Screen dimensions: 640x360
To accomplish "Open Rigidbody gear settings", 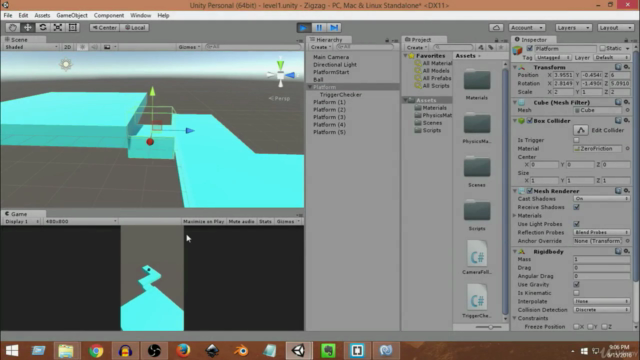I will (627, 251).
